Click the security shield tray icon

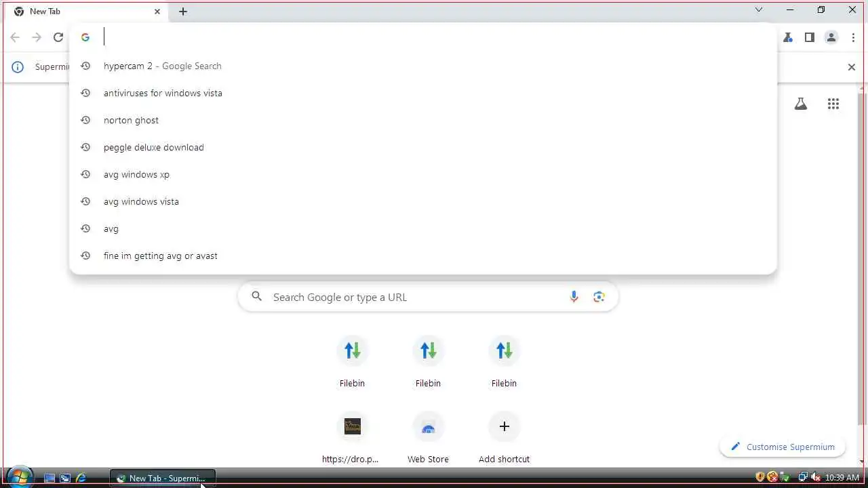pos(760,477)
